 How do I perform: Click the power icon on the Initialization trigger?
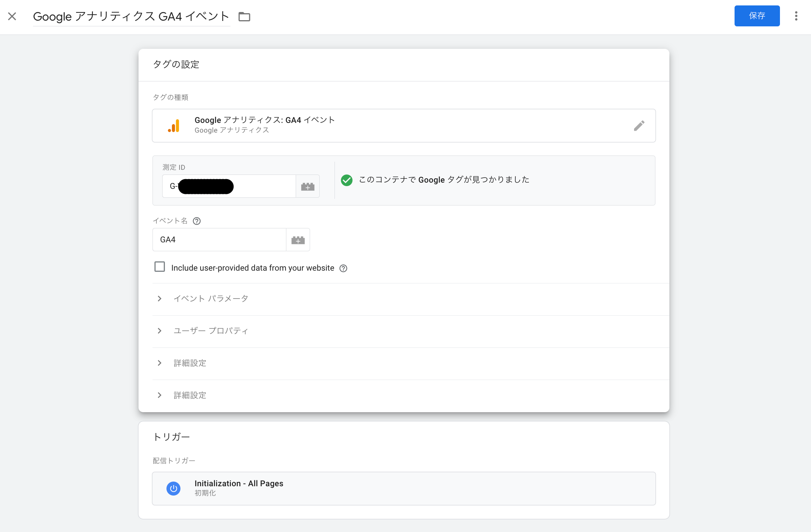(173, 488)
